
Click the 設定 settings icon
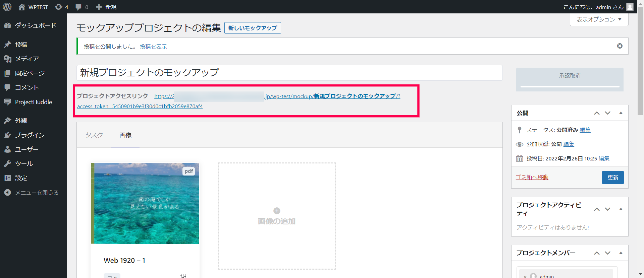pyautogui.click(x=7, y=178)
